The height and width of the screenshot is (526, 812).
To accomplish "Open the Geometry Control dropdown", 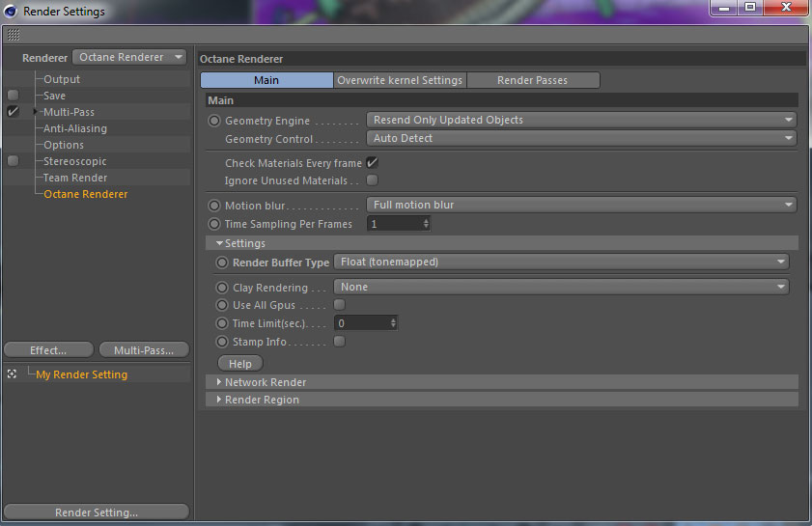I will (x=581, y=138).
